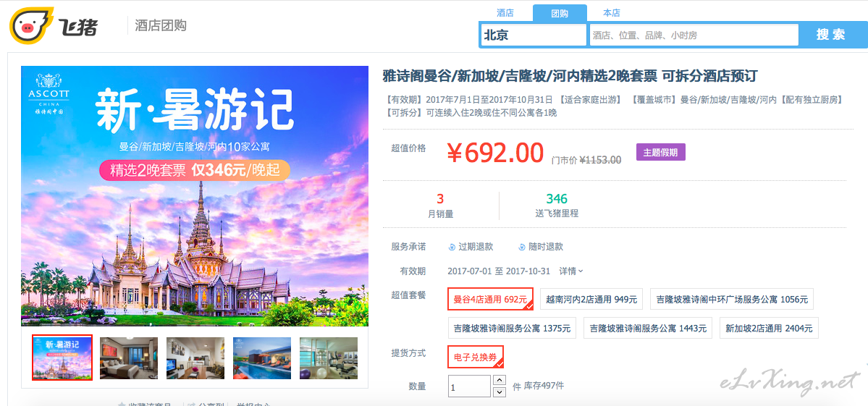Click the 过期退款 service icon
The width and height of the screenshot is (868, 406).
451,247
